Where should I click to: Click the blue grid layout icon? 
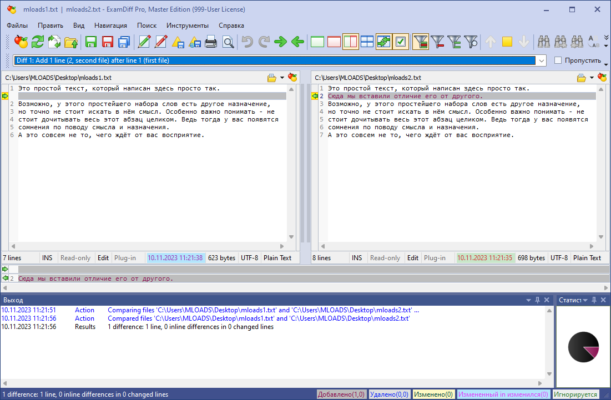pos(367,42)
